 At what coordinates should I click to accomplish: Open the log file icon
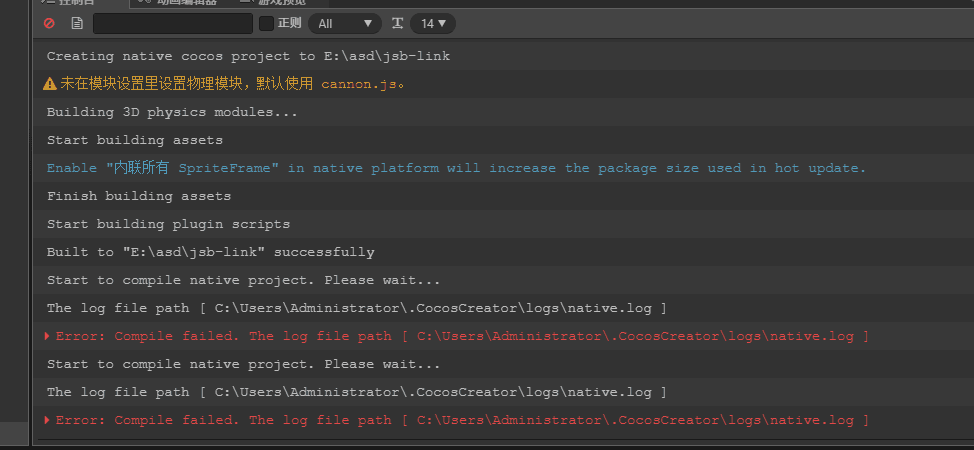pos(77,23)
